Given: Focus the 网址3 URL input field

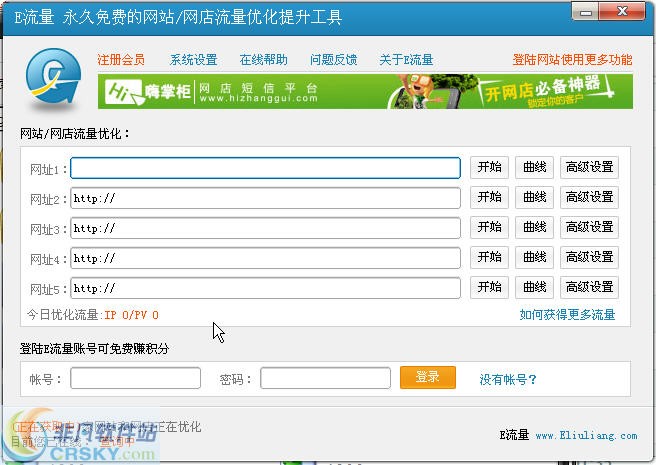Looking at the screenshot, I should 265,228.
